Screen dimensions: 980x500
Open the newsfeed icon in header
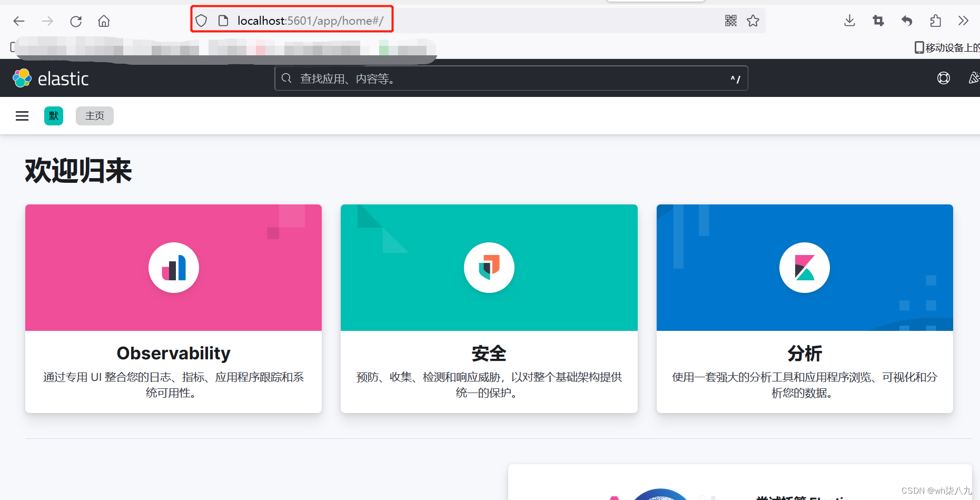(x=974, y=78)
